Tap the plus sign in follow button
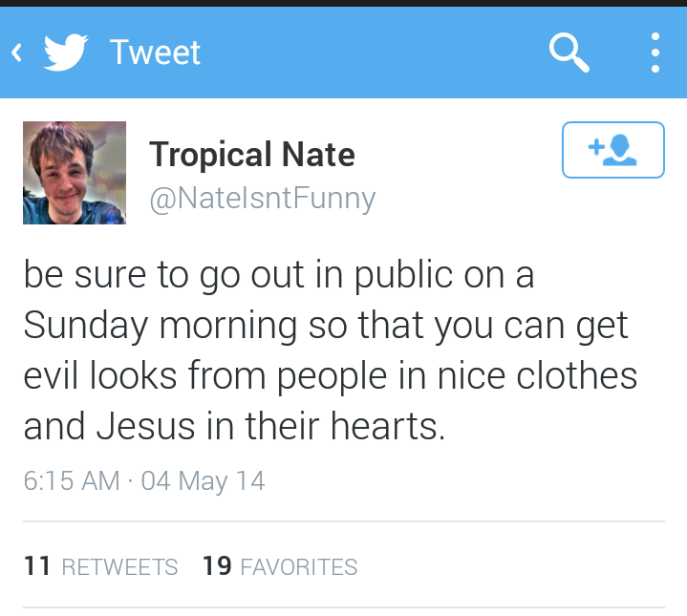Screen dimensions: 687x616 [x=594, y=148]
